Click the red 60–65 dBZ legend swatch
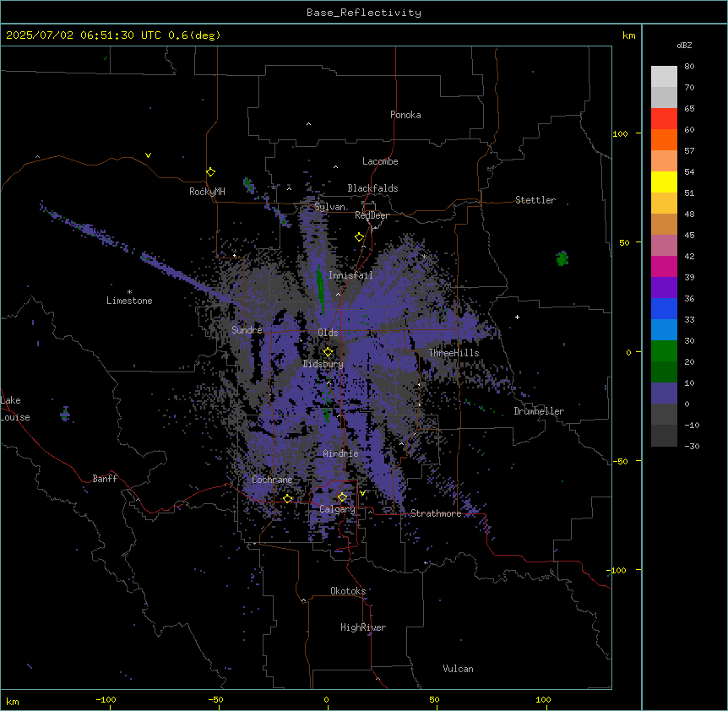The width and height of the screenshot is (728, 711). pos(664,119)
